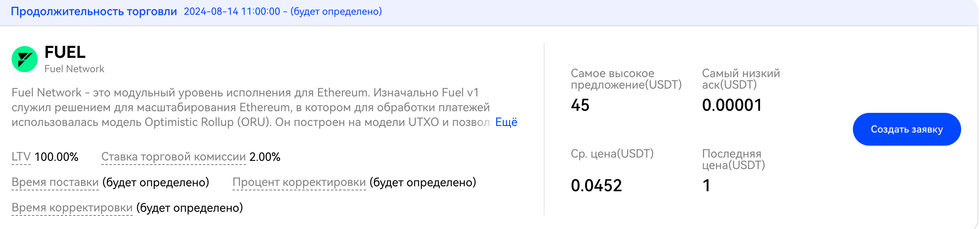
Task: Click the green FUEL token logo
Action: point(25,59)
